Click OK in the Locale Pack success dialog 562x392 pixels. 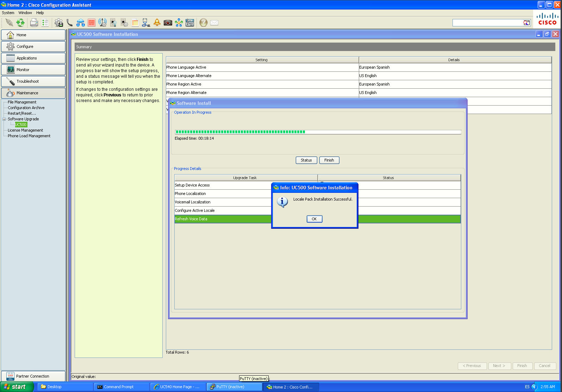(314, 219)
